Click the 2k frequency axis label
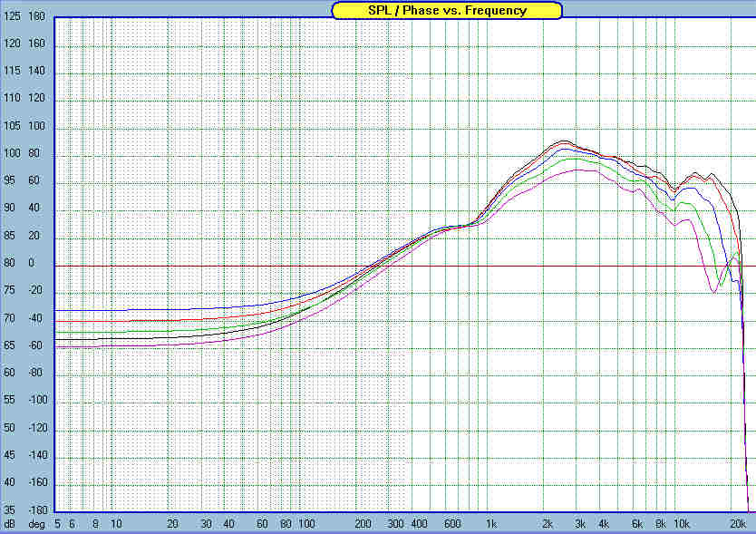Screen dimensions: 756x534 click(x=548, y=524)
